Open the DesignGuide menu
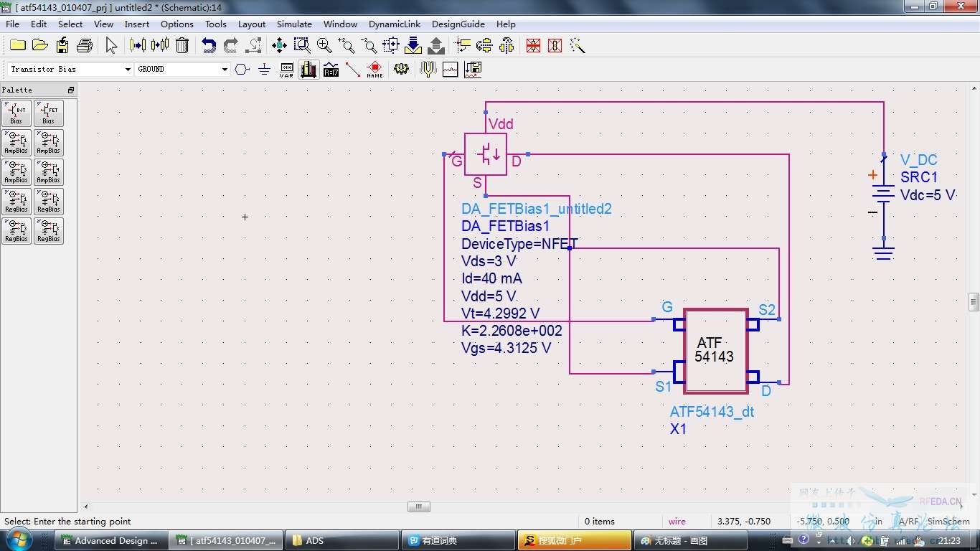The width and height of the screenshot is (980, 551). click(458, 24)
